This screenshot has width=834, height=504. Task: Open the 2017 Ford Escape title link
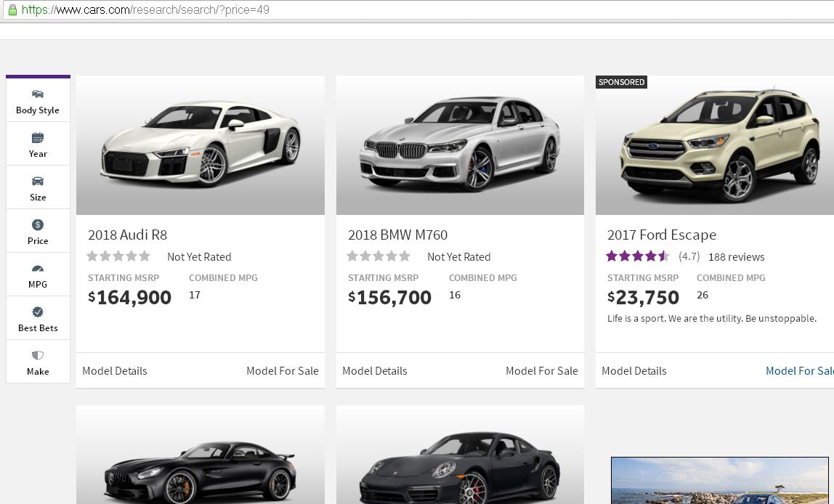coord(662,235)
